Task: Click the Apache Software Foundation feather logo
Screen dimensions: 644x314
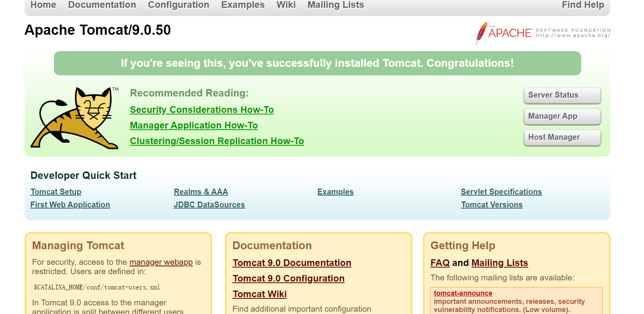Action: (542, 33)
